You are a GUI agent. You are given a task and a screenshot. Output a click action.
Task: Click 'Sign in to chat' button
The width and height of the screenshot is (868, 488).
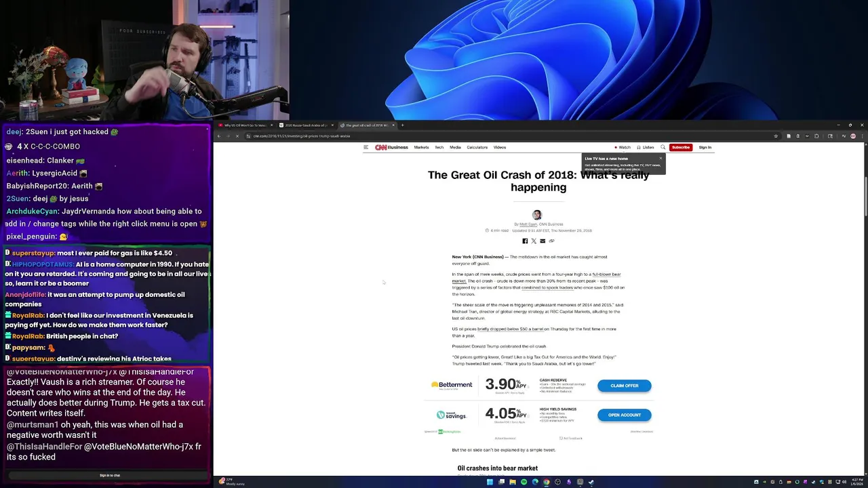110,475
